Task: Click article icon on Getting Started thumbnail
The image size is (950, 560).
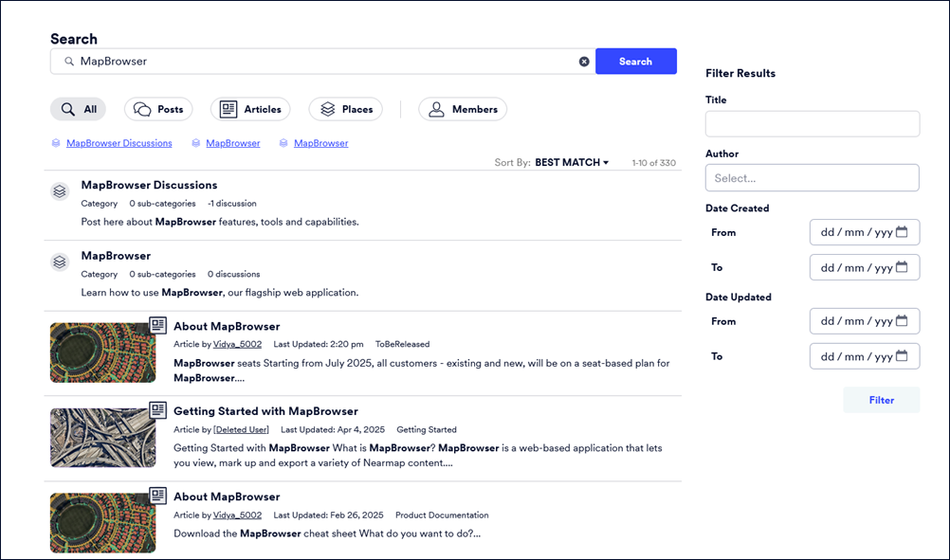Action: pyautogui.click(x=158, y=410)
